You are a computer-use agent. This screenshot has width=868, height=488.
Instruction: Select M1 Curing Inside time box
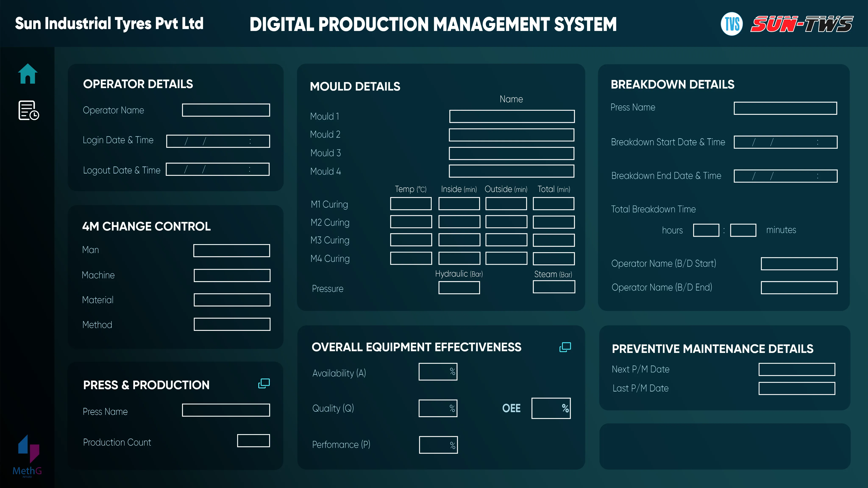459,204
